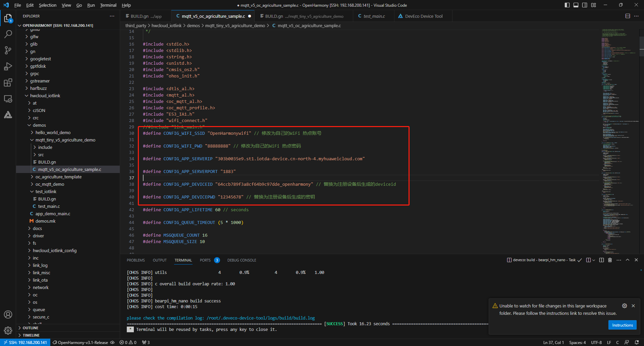Switch to the OUTPUT panel tab
The width and height of the screenshot is (644, 346).
click(x=160, y=260)
